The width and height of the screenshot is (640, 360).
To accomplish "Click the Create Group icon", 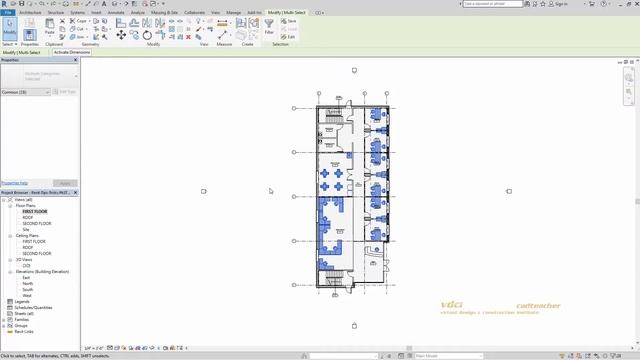I will click(253, 23).
